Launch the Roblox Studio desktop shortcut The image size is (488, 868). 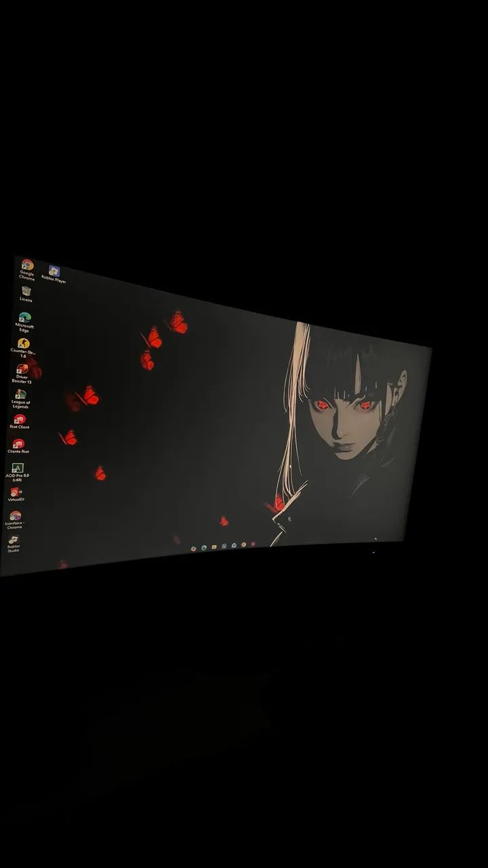tap(14, 544)
